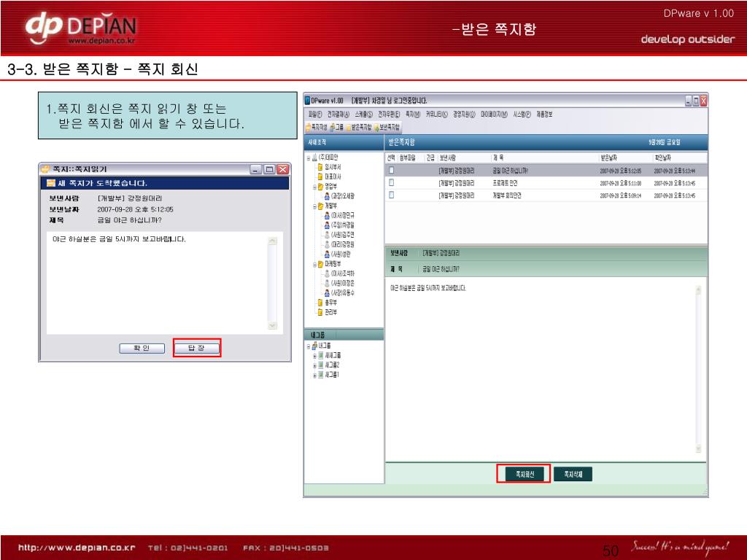Click the message pane's scroll-down arrow
Image resolution: width=747 pixels, height=560 pixels.
coord(698,448)
